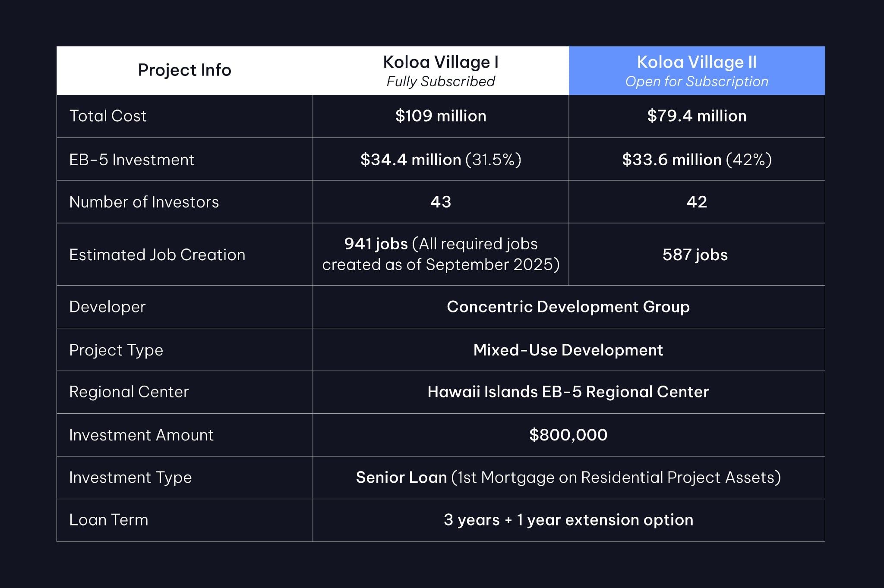Click the 42 investors value
Screen dimensions: 884x588
697,202
